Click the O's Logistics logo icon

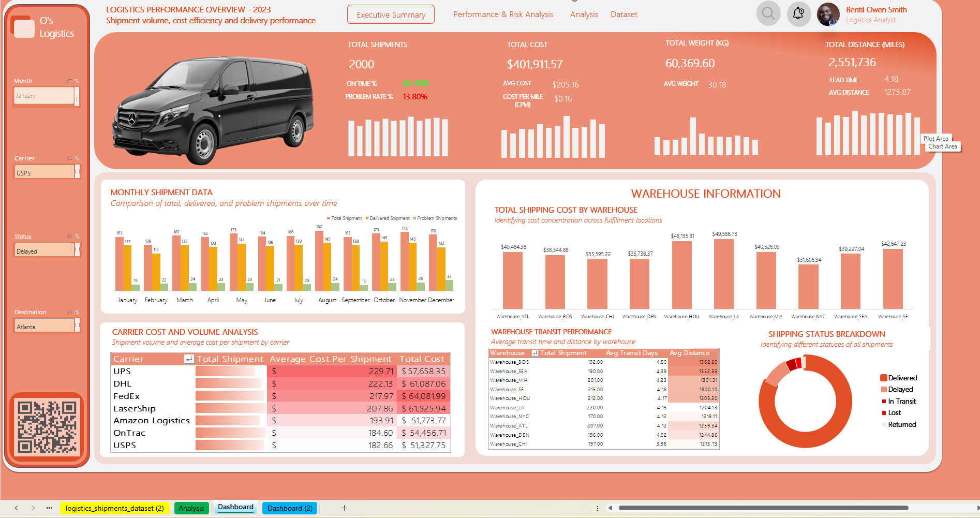[23, 28]
